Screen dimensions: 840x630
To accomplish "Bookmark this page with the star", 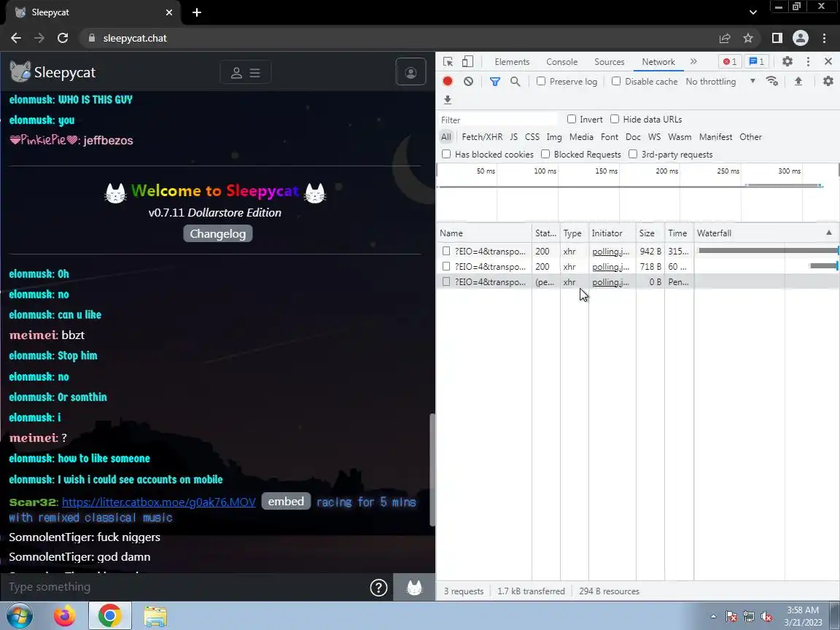I will point(748,38).
